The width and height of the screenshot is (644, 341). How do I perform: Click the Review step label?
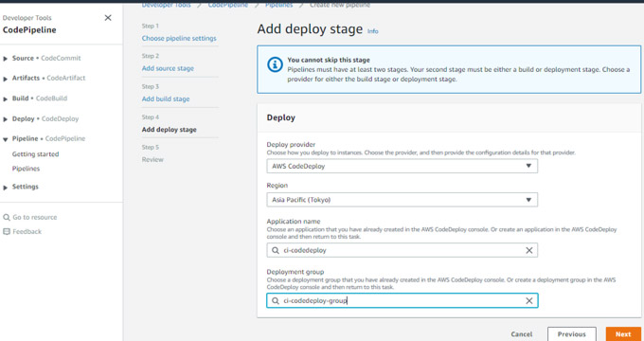click(x=152, y=159)
